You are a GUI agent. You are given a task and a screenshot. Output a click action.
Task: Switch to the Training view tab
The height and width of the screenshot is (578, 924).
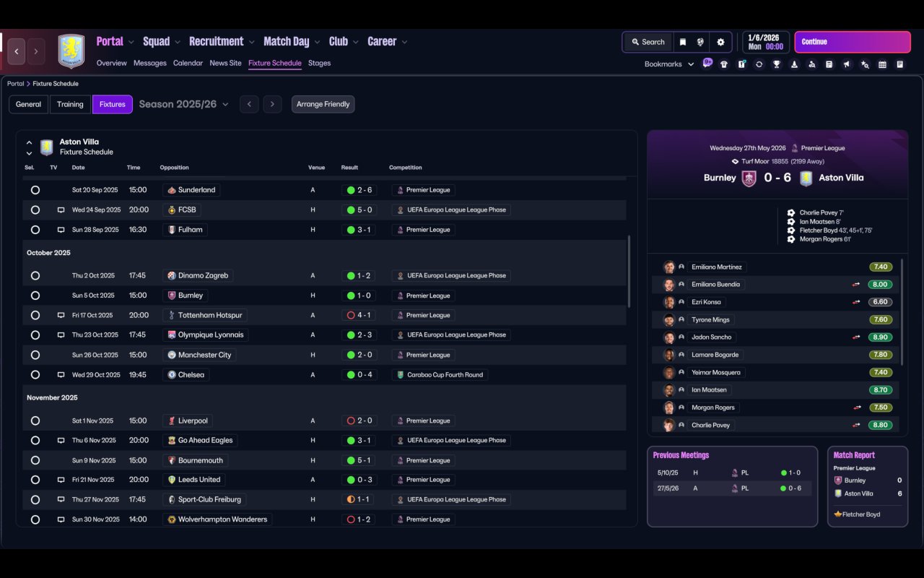click(70, 105)
